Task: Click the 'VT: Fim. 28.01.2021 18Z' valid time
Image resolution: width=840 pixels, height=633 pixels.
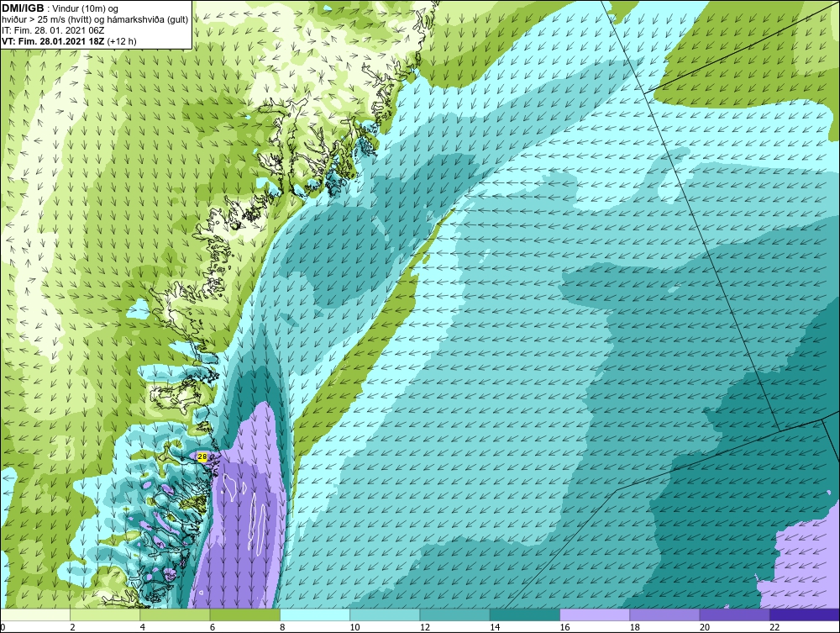Action: (x=53, y=41)
